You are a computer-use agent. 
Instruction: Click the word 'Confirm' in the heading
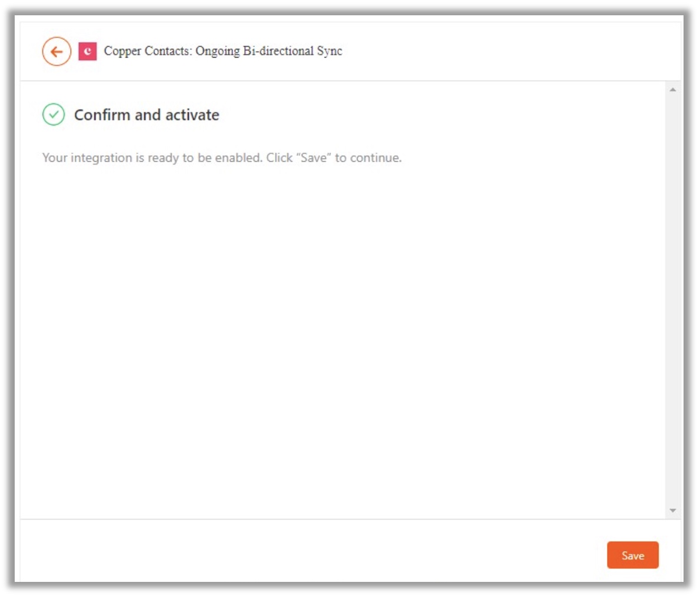click(102, 115)
